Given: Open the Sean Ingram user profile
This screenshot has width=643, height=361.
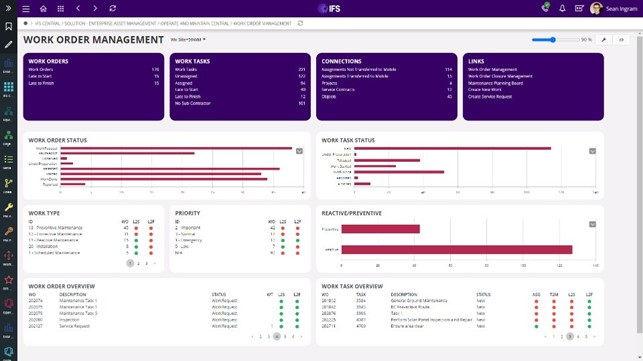Looking at the screenshot, I should pos(613,9).
